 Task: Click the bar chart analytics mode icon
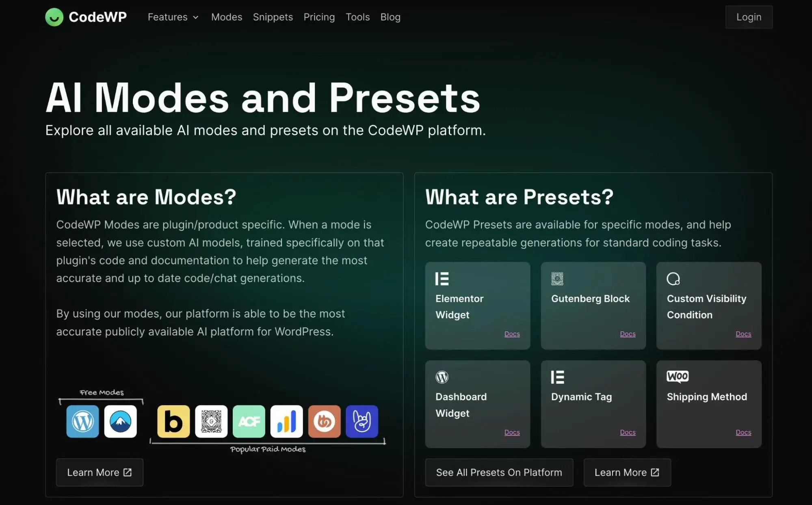click(286, 421)
